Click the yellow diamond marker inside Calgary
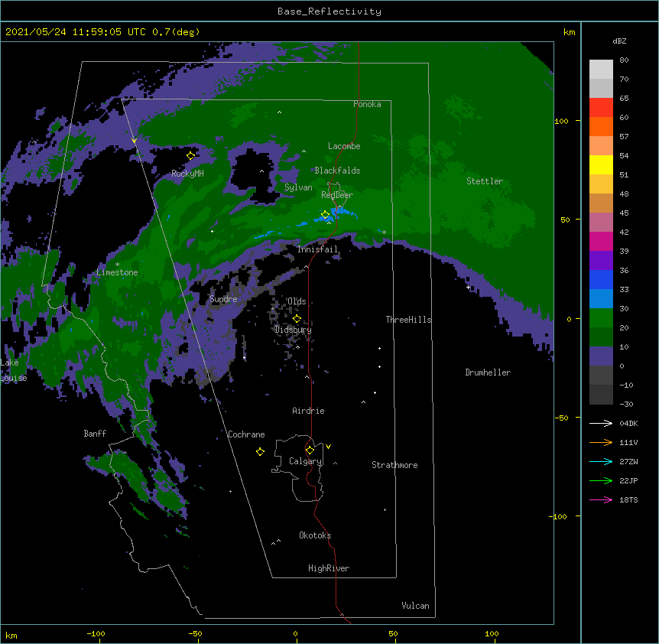Screen dimensions: 659x644 pyautogui.click(x=310, y=450)
